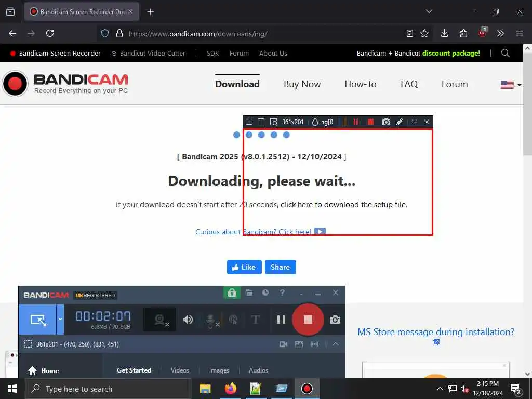Click the video camera icon beside the area size
This screenshot has height=399, width=532.
click(283, 344)
